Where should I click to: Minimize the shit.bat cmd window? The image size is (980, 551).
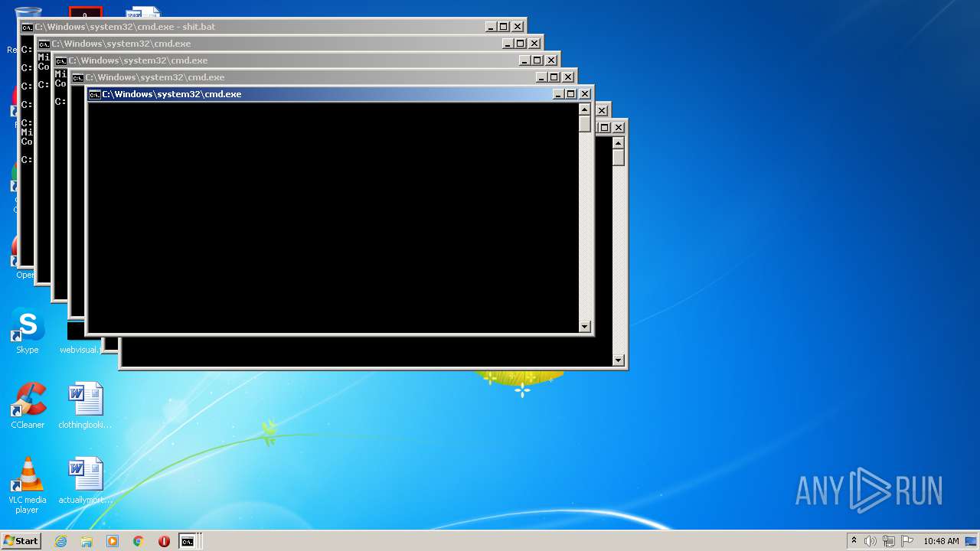[x=491, y=27]
